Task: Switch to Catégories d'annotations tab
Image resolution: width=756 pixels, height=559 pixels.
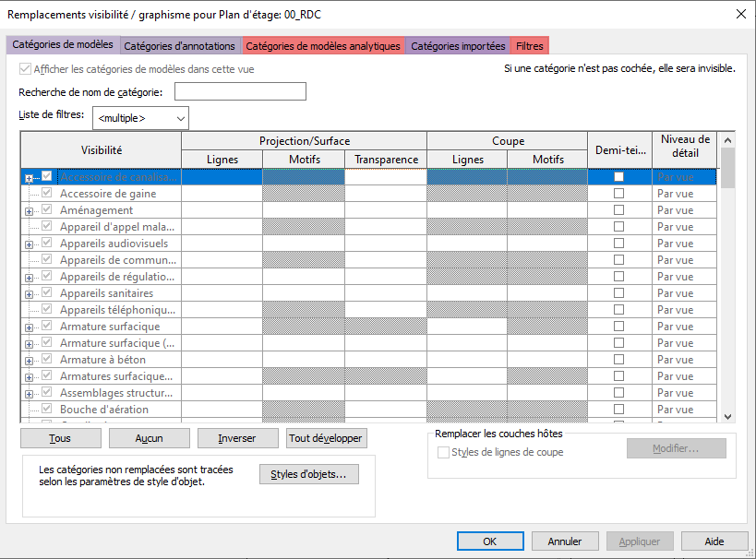Action: tap(180, 46)
